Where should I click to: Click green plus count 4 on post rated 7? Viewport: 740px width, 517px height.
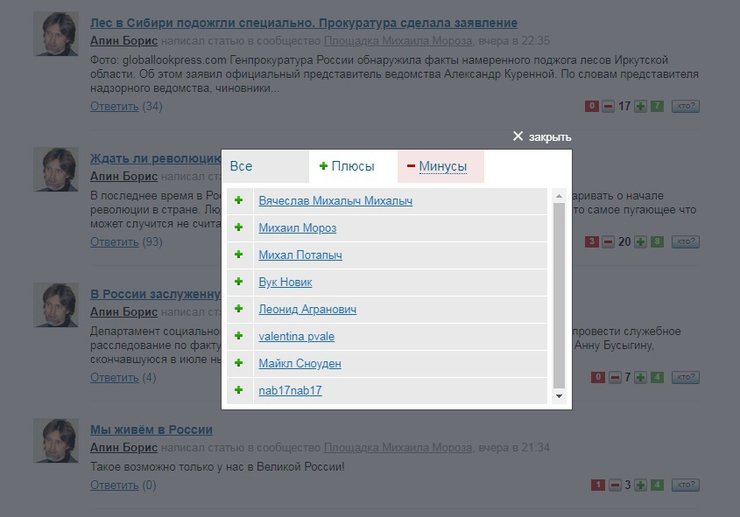pyautogui.click(x=657, y=377)
